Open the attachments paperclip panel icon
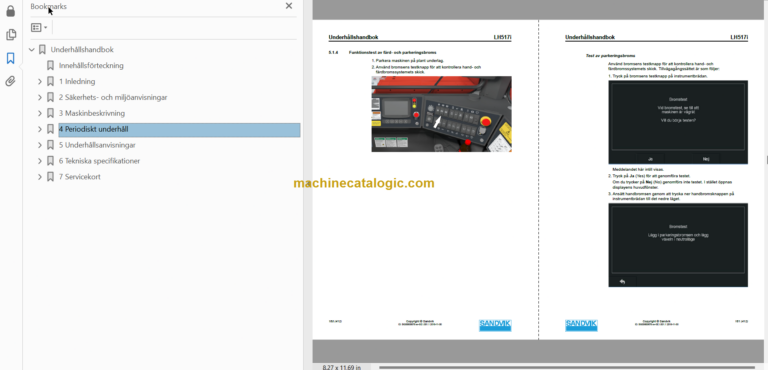768x370 pixels. click(10, 81)
